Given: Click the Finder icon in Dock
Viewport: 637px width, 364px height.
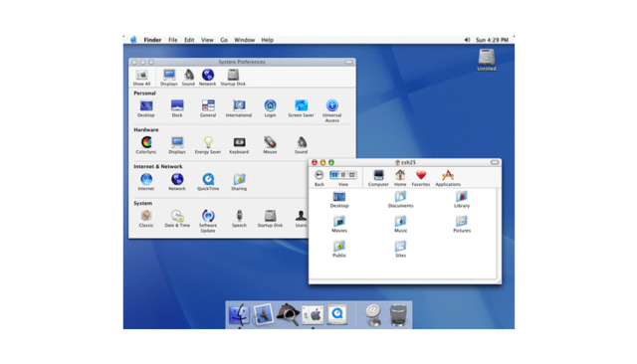Looking at the screenshot, I should (239, 314).
